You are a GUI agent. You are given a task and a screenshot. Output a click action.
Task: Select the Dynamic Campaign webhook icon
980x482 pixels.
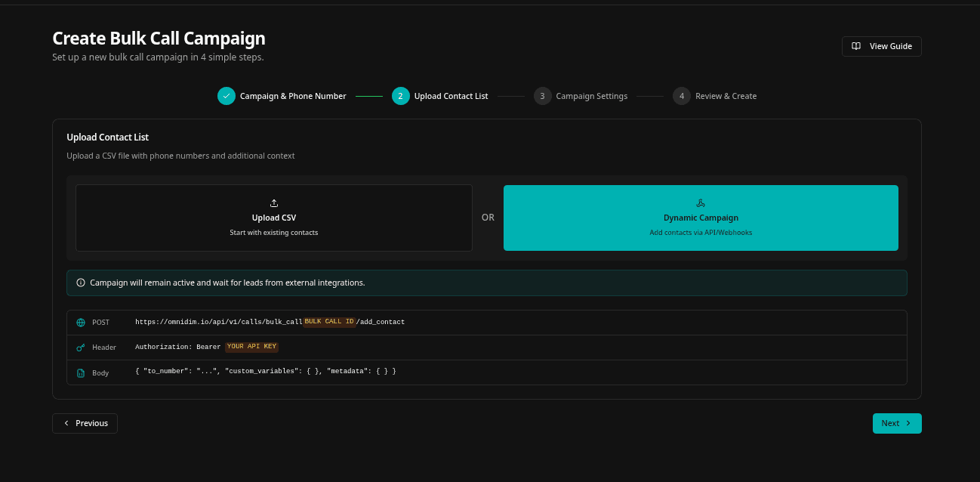(x=701, y=202)
